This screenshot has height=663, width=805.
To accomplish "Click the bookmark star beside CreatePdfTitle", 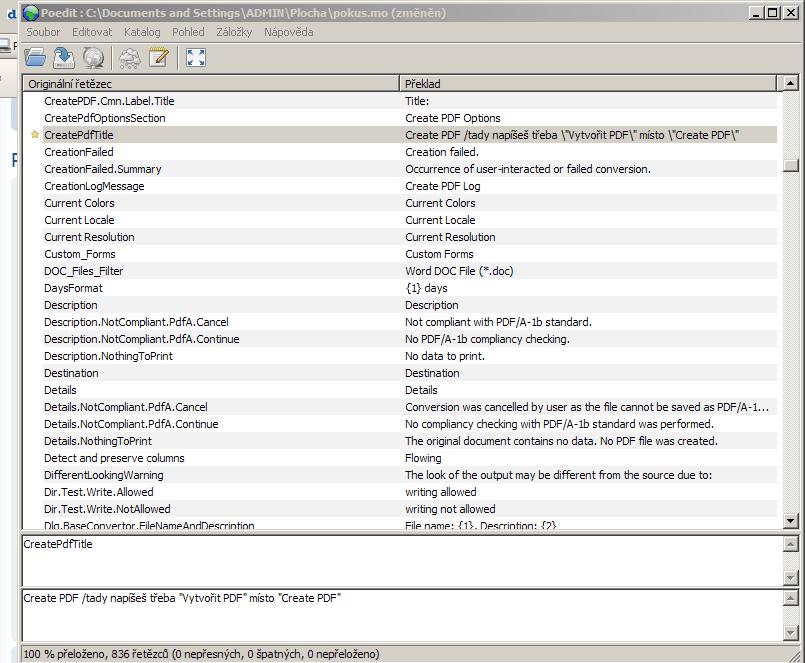I will (x=35, y=135).
